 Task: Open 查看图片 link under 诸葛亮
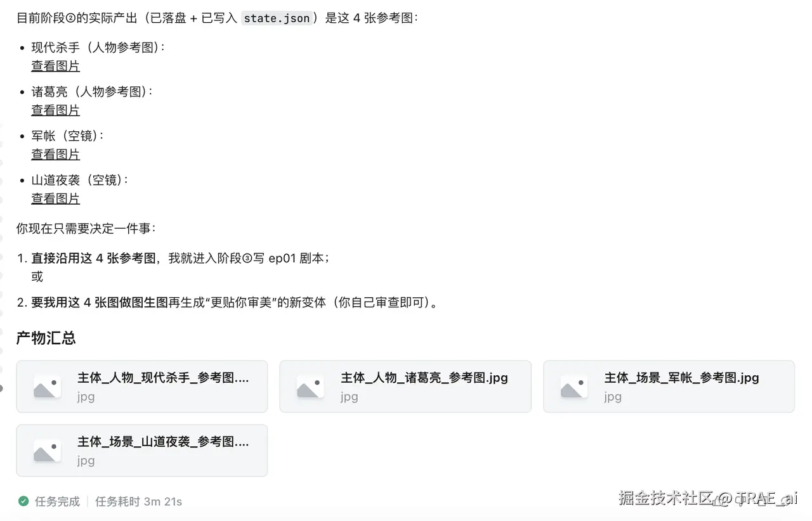click(x=56, y=110)
